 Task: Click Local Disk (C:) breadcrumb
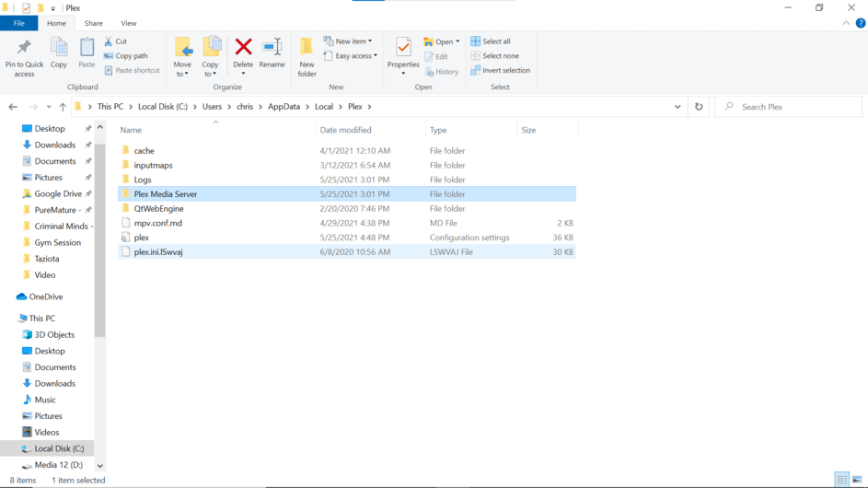pyautogui.click(x=163, y=107)
